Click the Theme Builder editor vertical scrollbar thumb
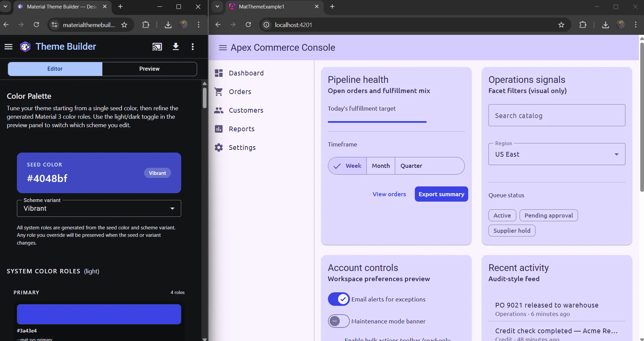 click(205, 98)
